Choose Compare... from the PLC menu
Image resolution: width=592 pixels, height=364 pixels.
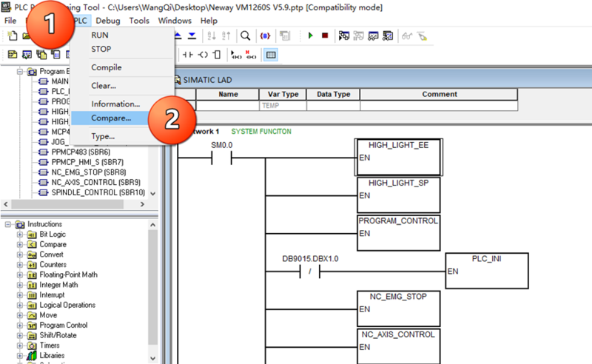coord(111,118)
